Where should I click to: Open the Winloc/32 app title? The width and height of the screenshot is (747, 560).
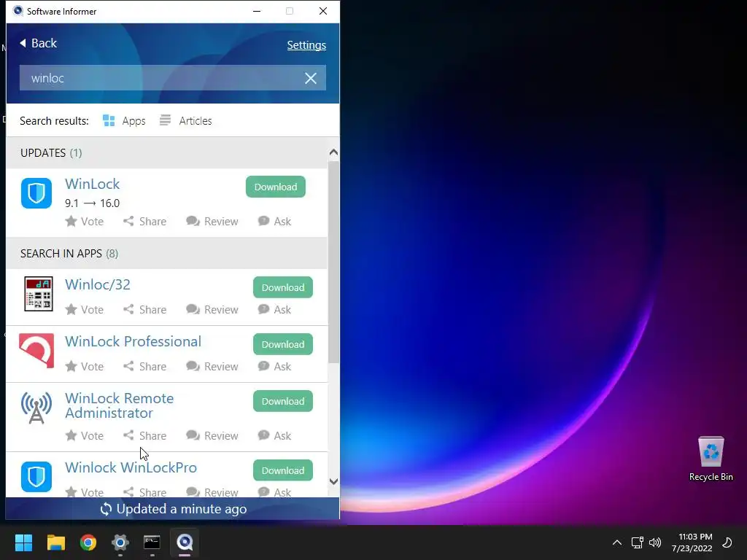point(98,284)
